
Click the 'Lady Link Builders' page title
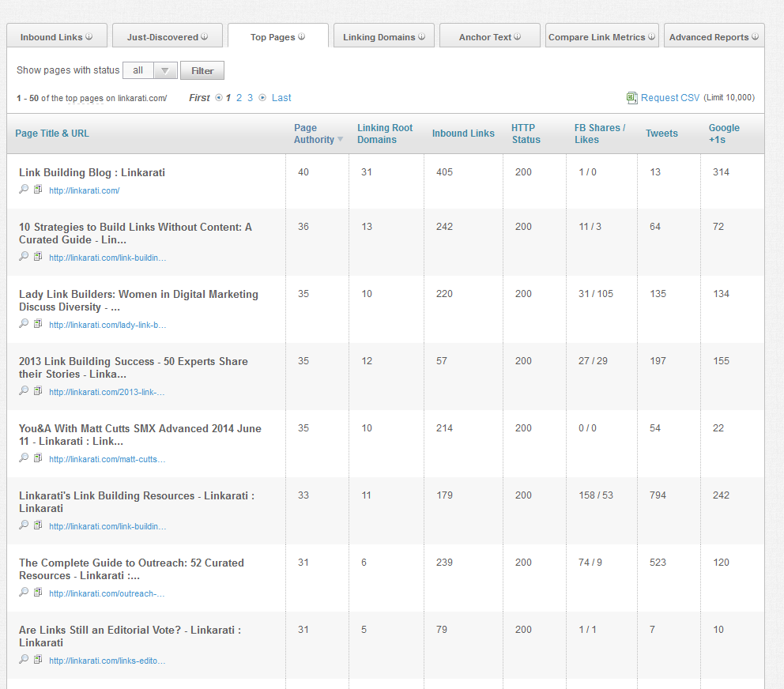coord(138,300)
